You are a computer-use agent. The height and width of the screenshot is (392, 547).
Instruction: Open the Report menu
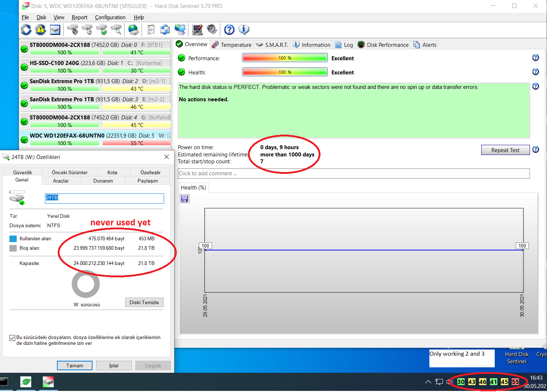click(x=79, y=17)
